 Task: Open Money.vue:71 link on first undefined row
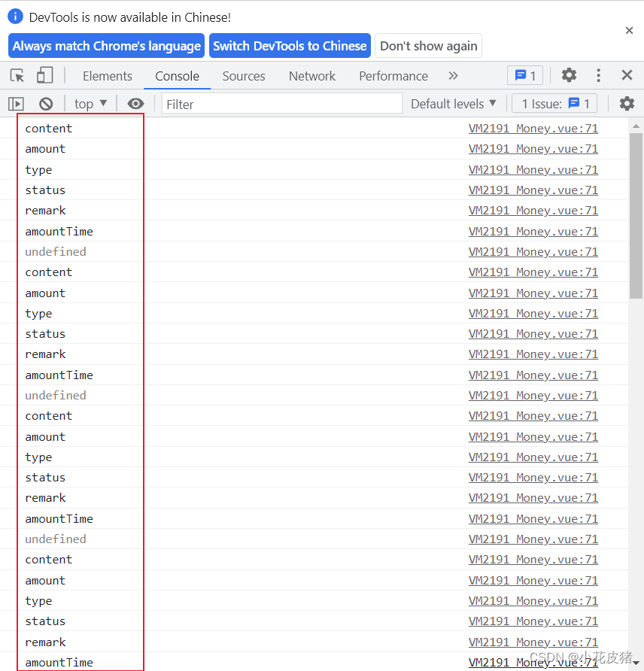[533, 251]
